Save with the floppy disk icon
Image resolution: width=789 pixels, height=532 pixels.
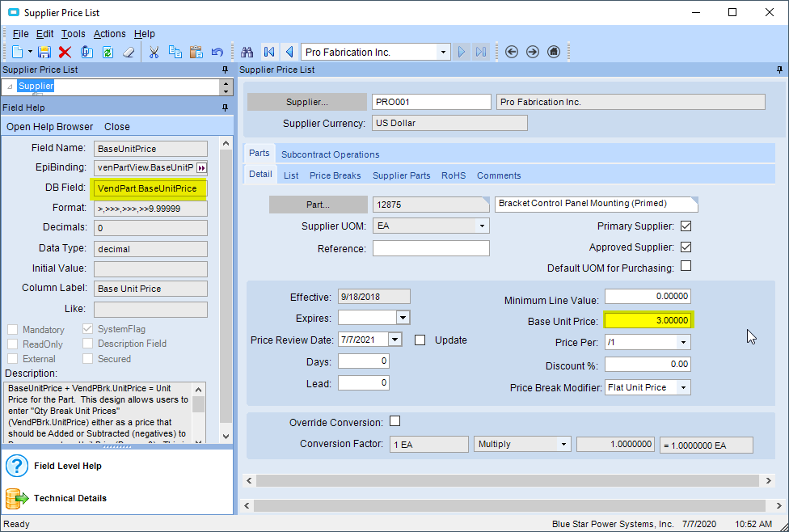[x=44, y=52]
